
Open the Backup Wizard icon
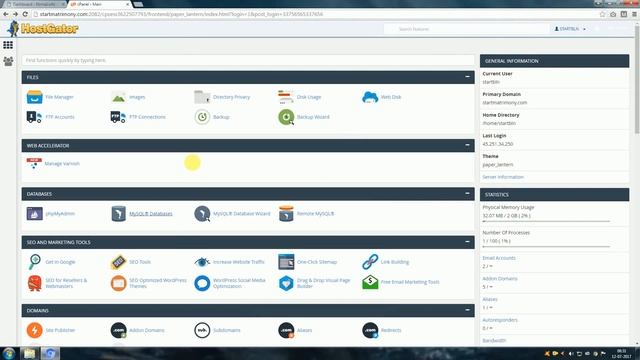[x=286, y=117]
